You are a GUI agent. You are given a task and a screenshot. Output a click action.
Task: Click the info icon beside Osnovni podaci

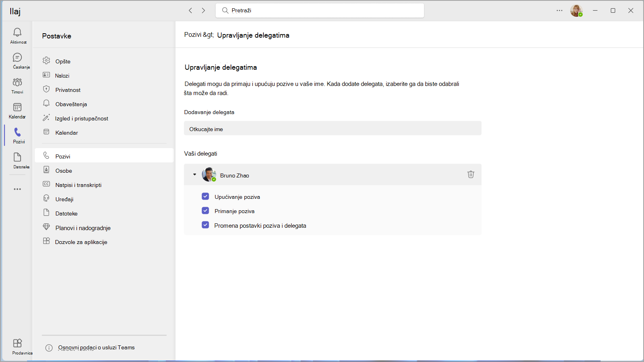tap(49, 348)
